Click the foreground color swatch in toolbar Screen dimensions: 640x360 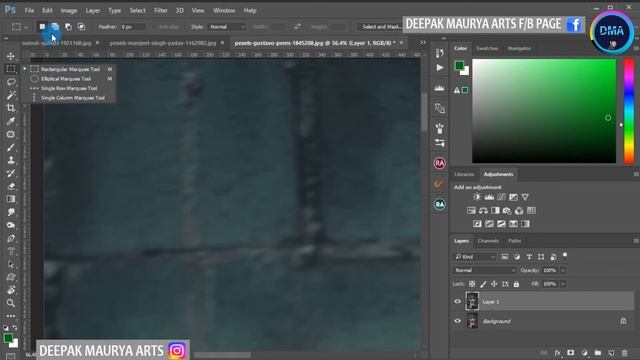click(x=8, y=338)
